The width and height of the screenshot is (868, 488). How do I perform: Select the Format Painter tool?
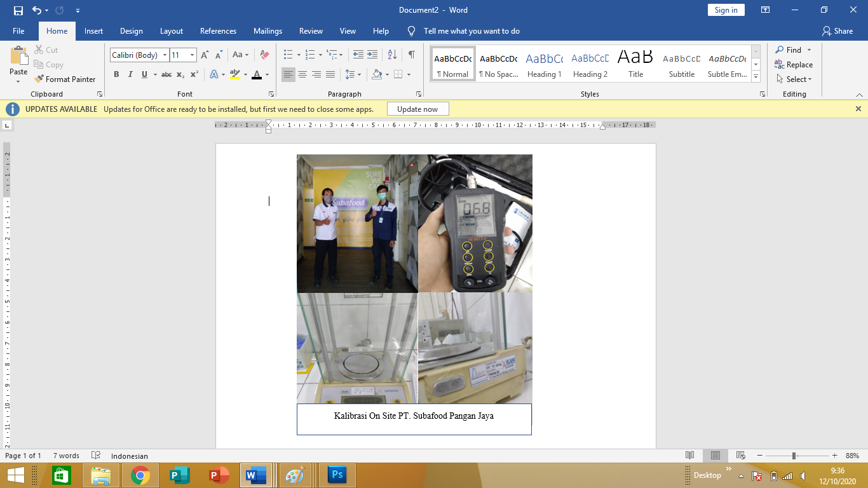point(64,79)
